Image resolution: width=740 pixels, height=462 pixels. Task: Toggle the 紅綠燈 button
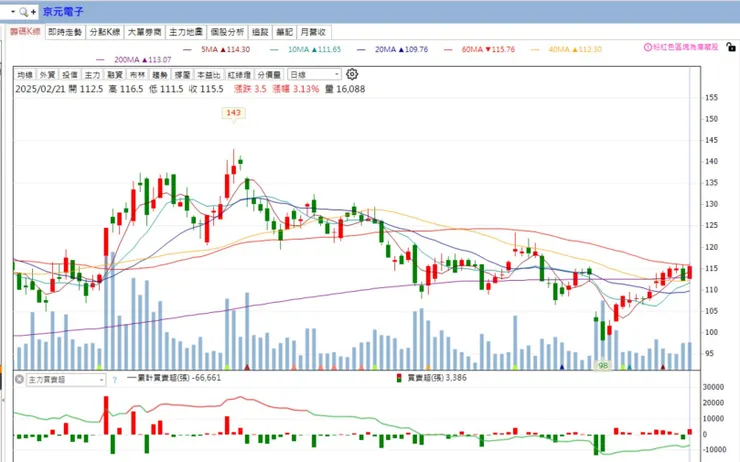click(239, 75)
